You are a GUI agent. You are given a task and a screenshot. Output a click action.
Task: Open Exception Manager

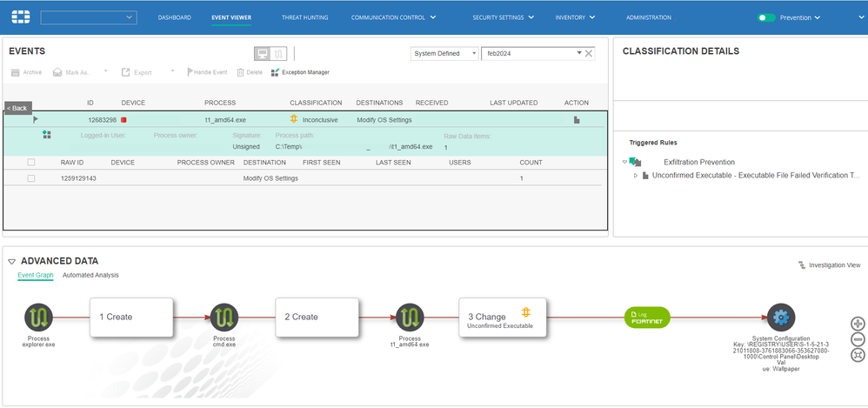300,72
